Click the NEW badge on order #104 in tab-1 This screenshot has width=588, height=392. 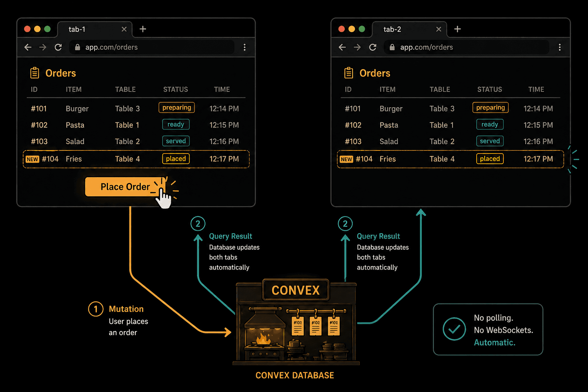33,159
